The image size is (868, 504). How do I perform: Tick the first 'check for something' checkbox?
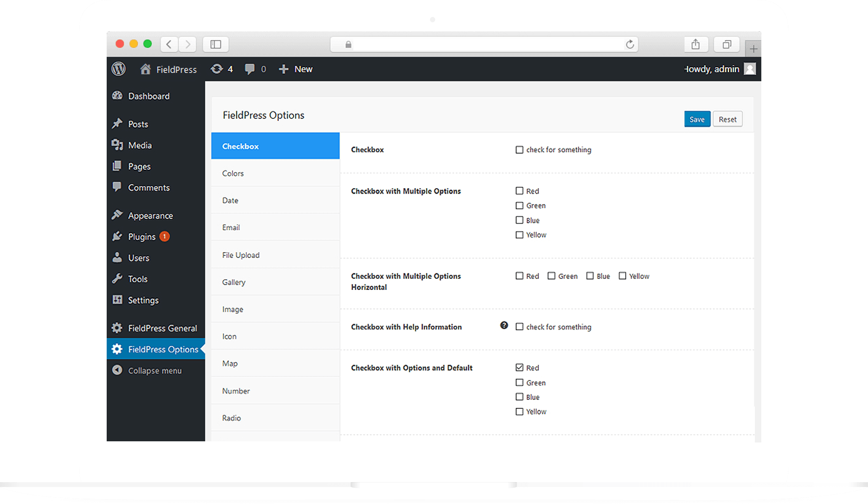[x=519, y=150]
